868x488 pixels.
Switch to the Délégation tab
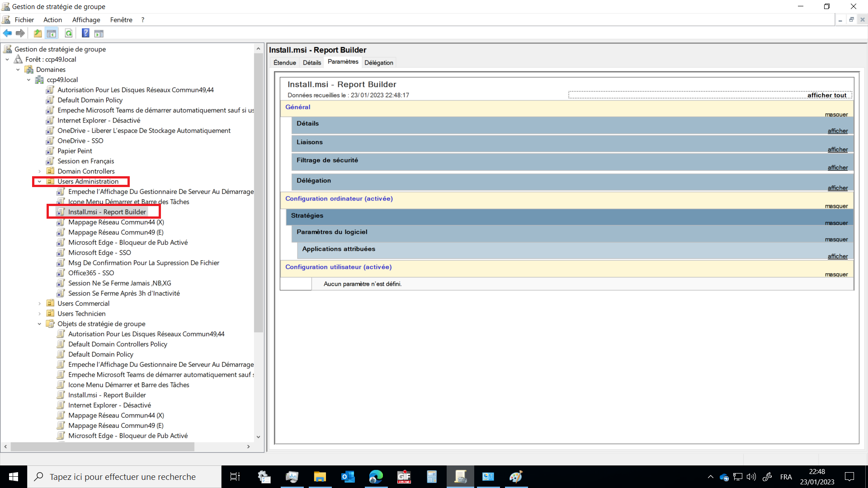tap(378, 63)
